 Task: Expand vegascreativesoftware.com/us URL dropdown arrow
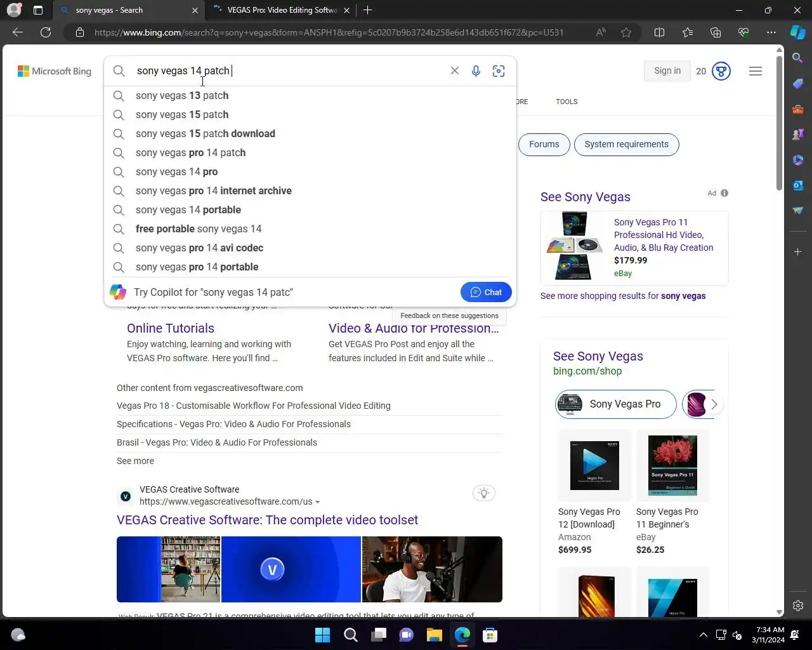click(317, 502)
